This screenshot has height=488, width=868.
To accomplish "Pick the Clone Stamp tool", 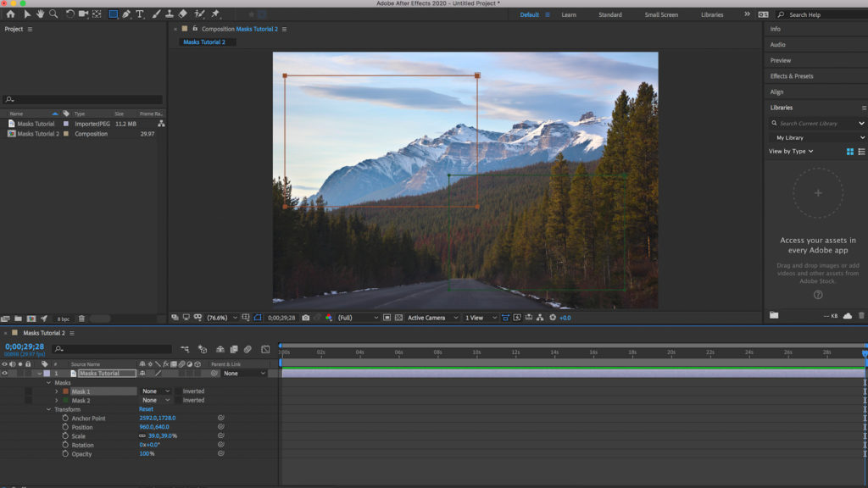I will (170, 14).
